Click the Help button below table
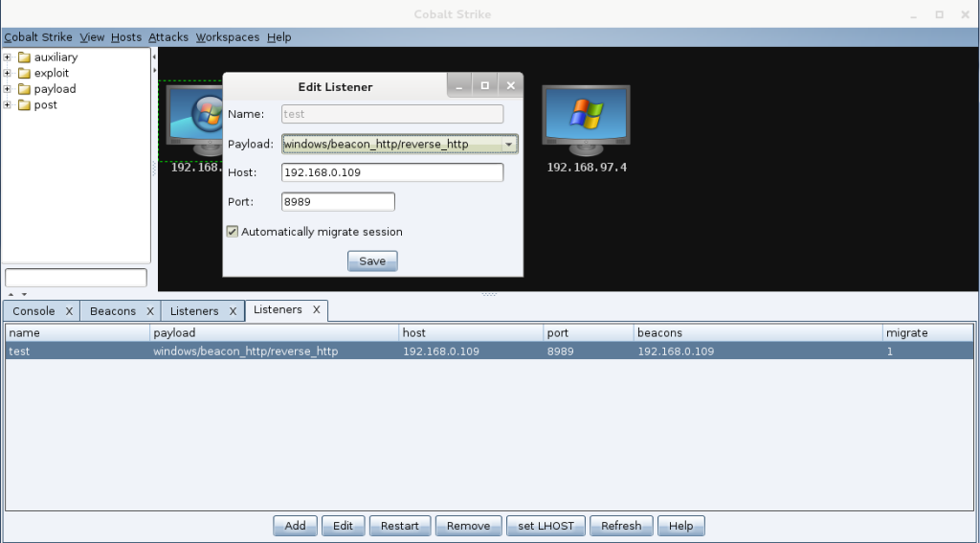980x543 pixels. click(x=681, y=526)
